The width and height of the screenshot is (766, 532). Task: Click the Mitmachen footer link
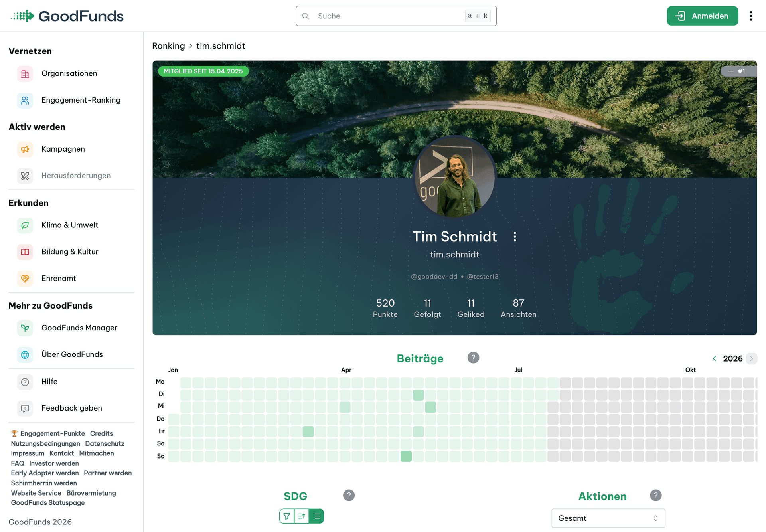coord(97,453)
